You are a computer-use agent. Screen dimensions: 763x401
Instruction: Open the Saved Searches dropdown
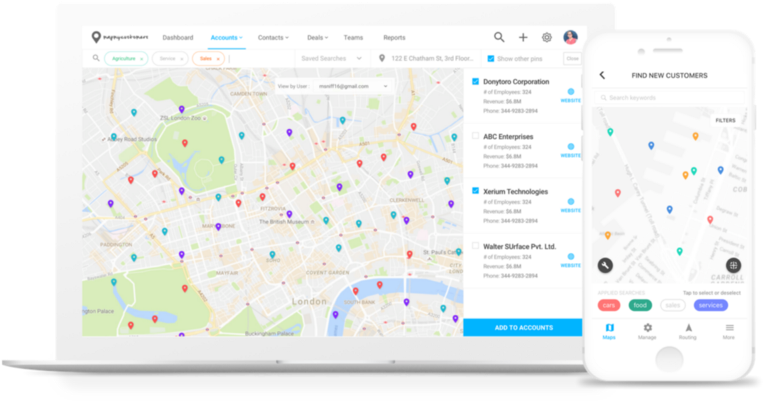click(x=331, y=58)
